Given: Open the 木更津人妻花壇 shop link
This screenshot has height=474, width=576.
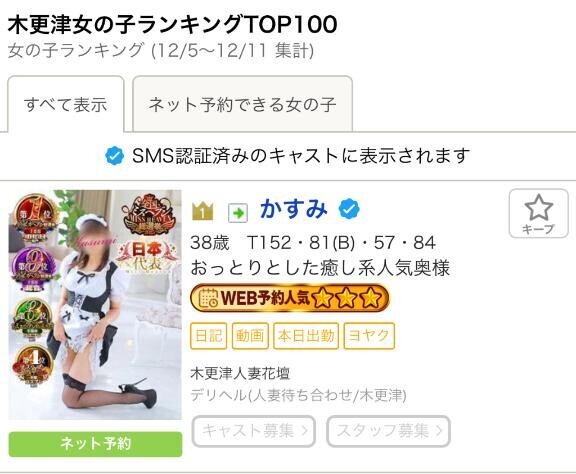Looking at the screenshot, I should pyautogui.click(x=240, y=374).
